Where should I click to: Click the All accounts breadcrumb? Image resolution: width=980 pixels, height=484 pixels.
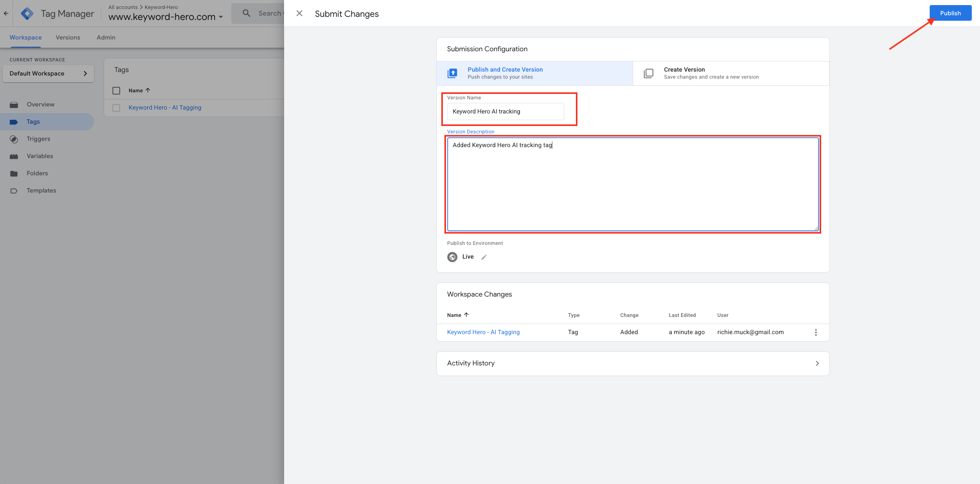(123, 7)
